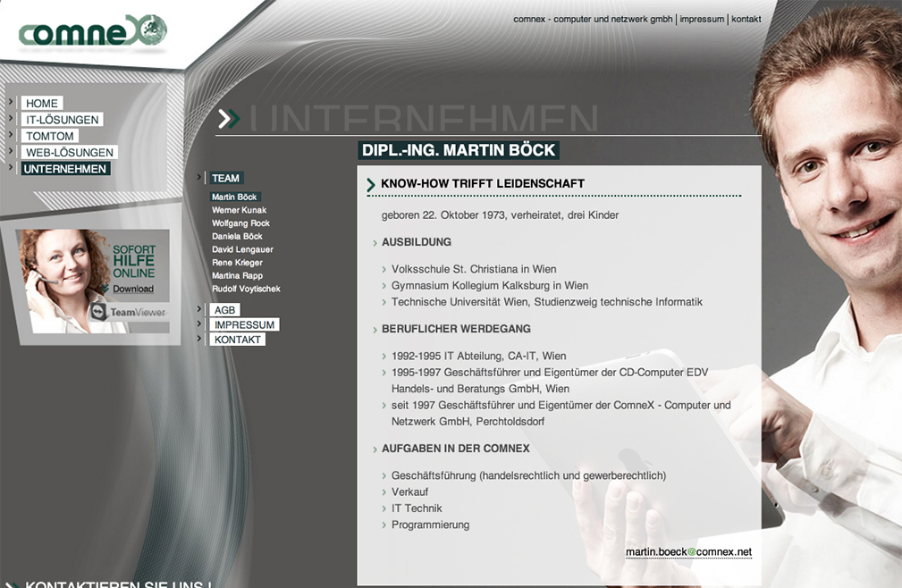Select Daniela Böck from team list
This screenshot has width=902, height=588.
237,237
